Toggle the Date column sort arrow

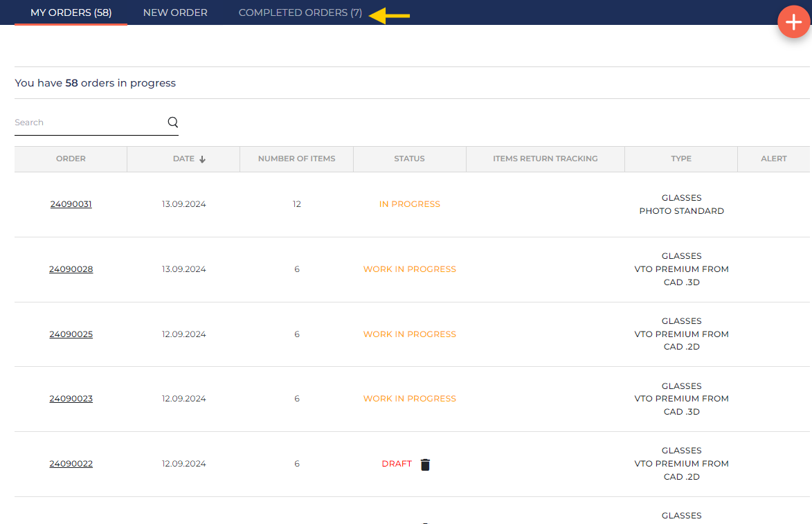202,159
